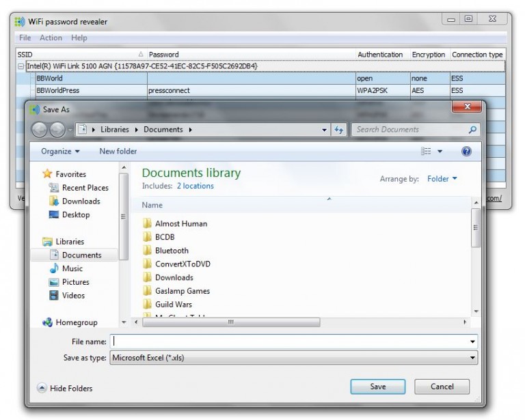Open Homegroup in the sidebar

[76, 322]
